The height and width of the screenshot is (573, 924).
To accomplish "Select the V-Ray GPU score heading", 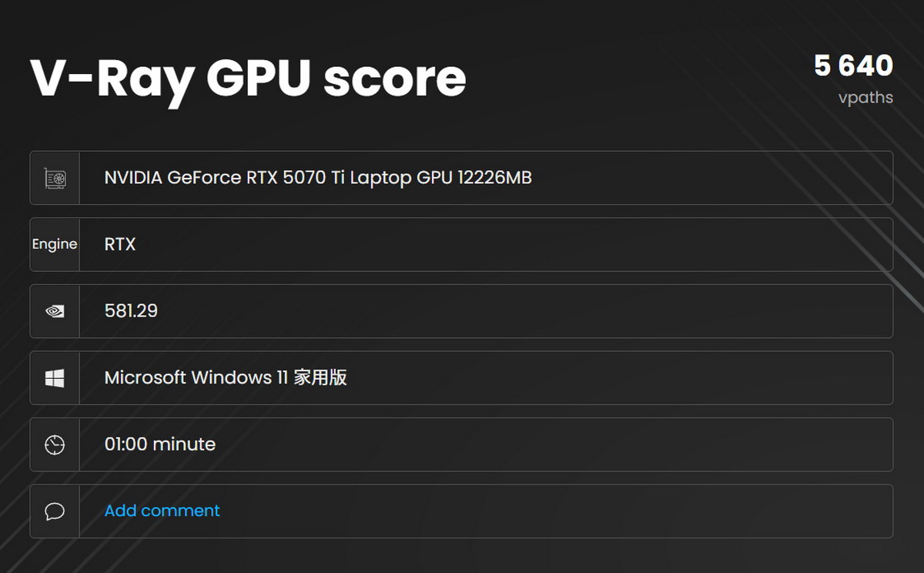I will [x=248, y=78].
